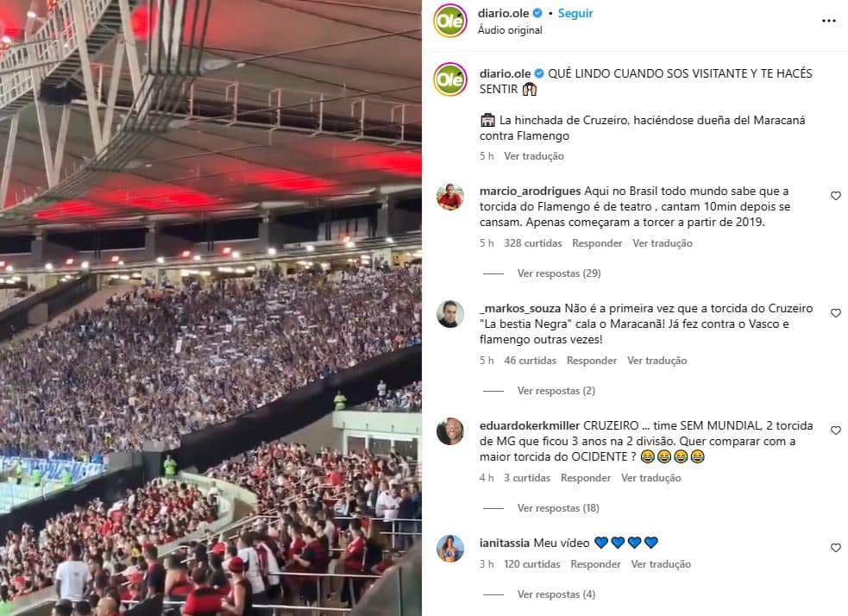Open marcio_arodrigues profile picture
This screenshot has width=848, height=616.
tap(450, 197)
